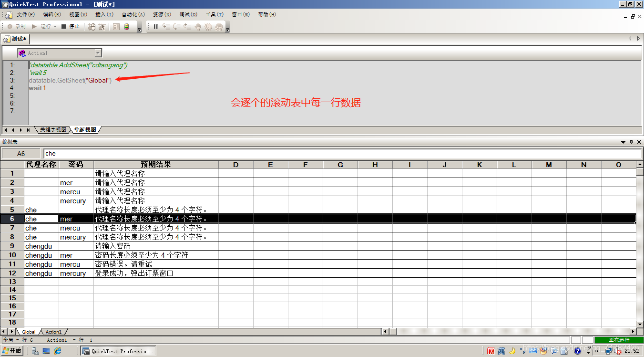The image size is (644, 357).
Task: Open the 视图(V) menu
Action: (78, 15)
